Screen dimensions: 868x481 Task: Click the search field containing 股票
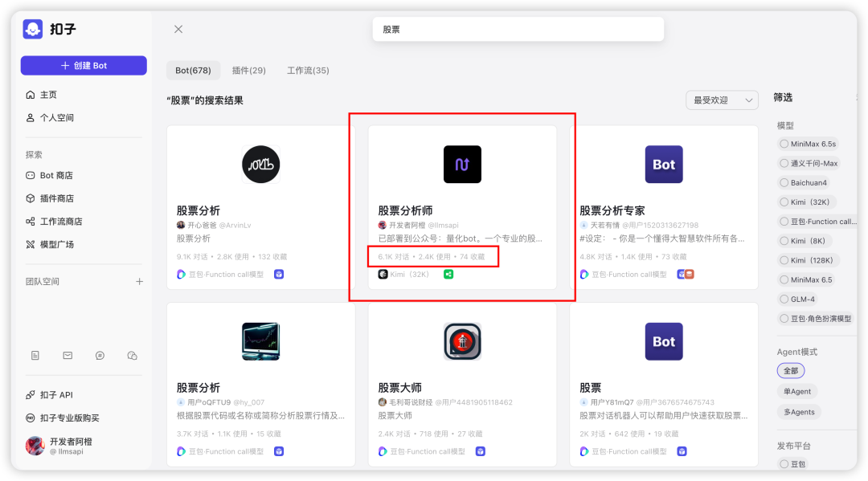click(518, 29)
